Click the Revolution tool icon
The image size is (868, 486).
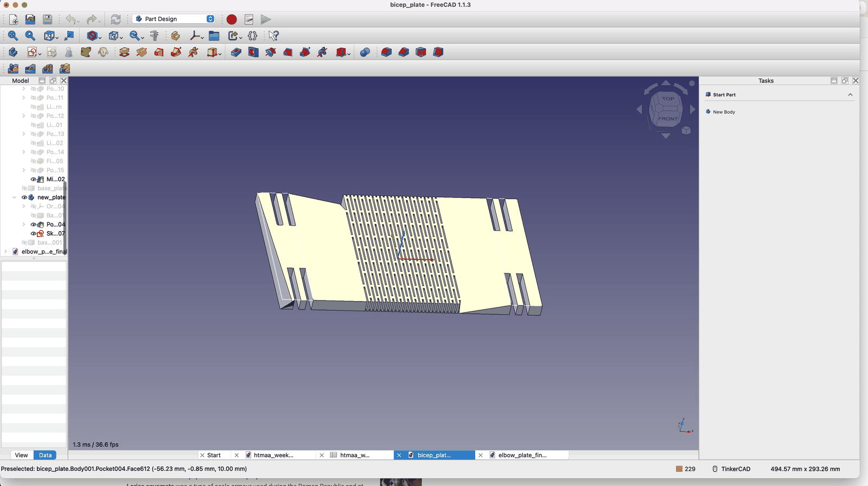coord(142,52)
